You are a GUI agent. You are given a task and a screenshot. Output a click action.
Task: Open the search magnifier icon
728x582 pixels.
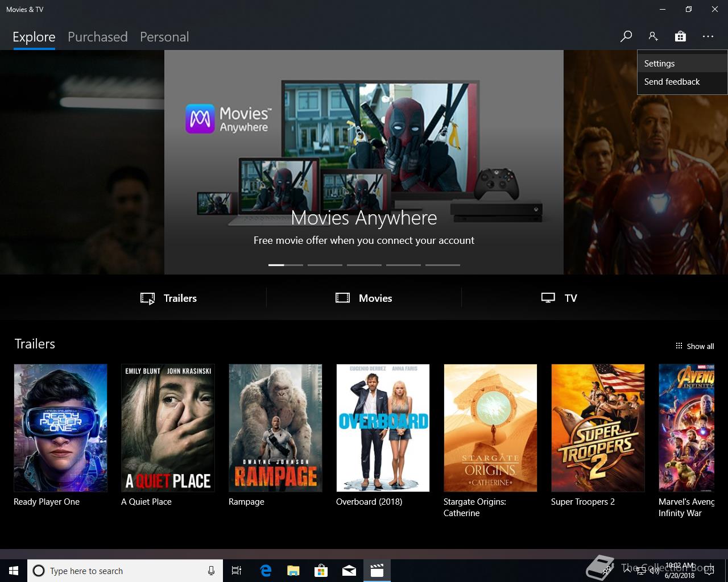[626, 36]
